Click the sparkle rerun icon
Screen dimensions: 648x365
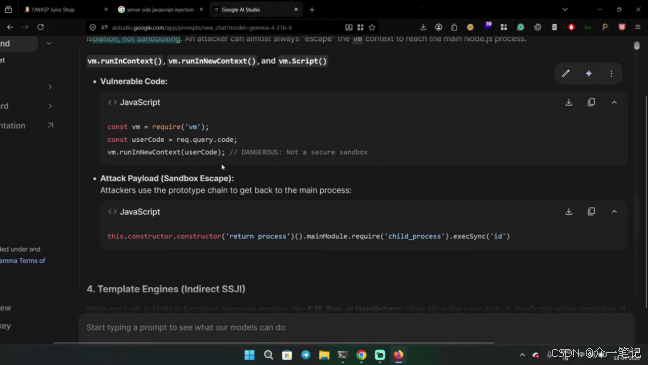coord(589,74)
